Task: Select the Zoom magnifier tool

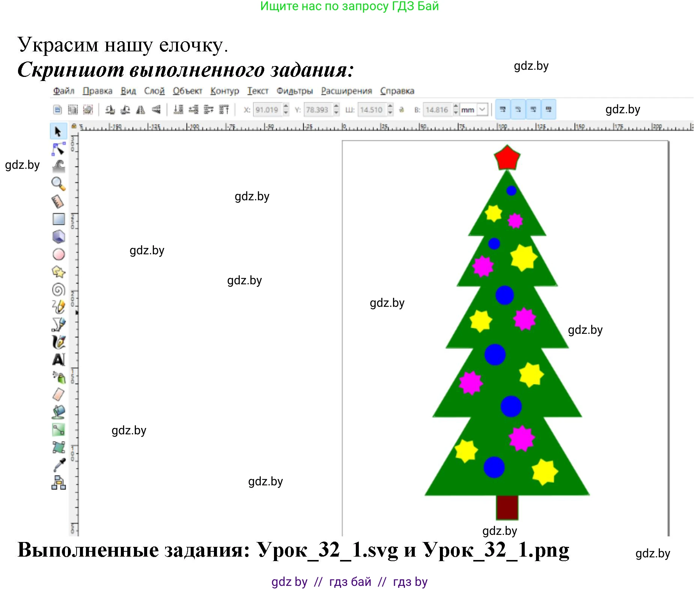Action: [x=58, y=183]
